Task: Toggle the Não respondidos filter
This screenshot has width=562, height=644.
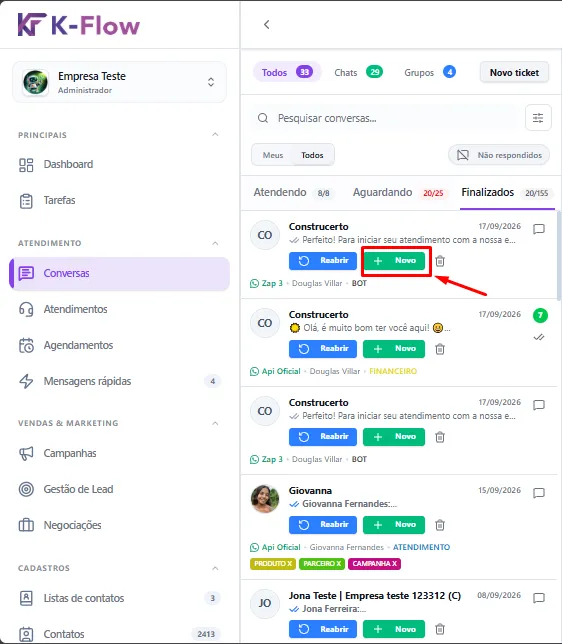Action: pos(499,155)
